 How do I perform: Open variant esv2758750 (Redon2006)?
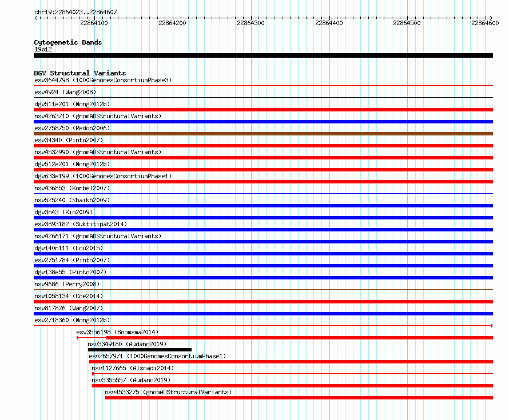pos(72,128)
